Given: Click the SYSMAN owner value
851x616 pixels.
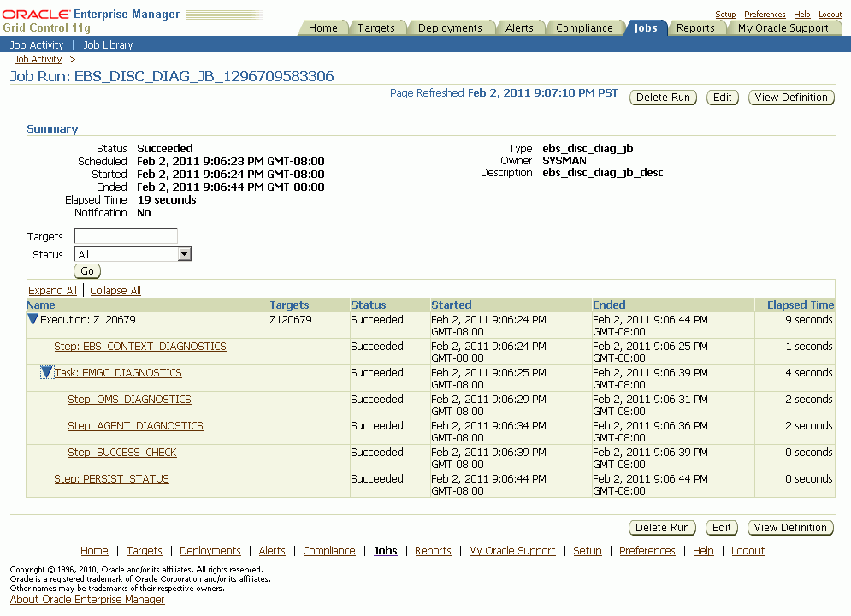Looking at the screenshot, I should pyautogui.click(x=564, y=161).
